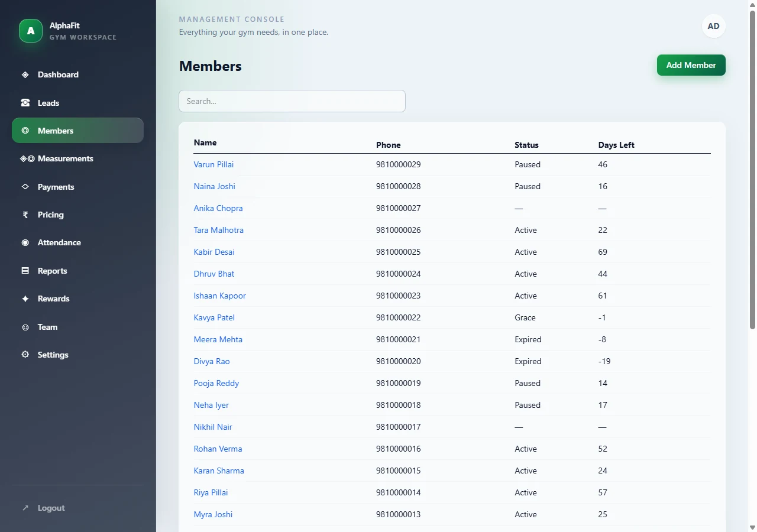Viewport: 757px width, 532px height.
Task: Click the AlphaFit green logo icon
Action: [31, 31]
